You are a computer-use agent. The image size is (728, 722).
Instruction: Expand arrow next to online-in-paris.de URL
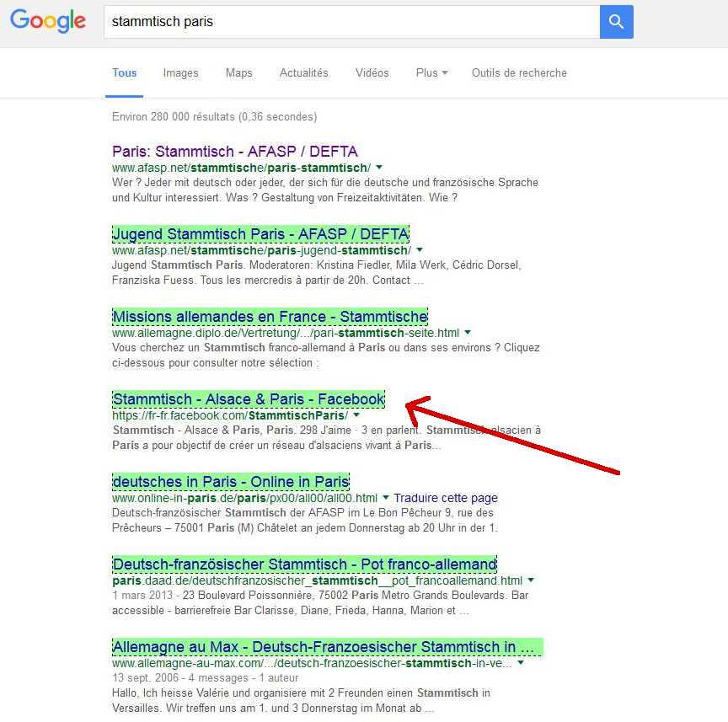tap(385, 498)
